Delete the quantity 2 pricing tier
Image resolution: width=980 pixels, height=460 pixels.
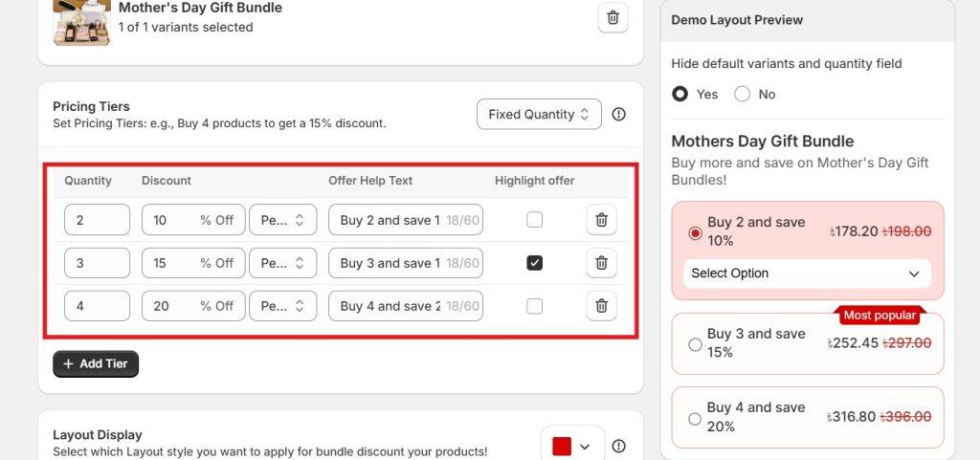[x=601, y=220]
